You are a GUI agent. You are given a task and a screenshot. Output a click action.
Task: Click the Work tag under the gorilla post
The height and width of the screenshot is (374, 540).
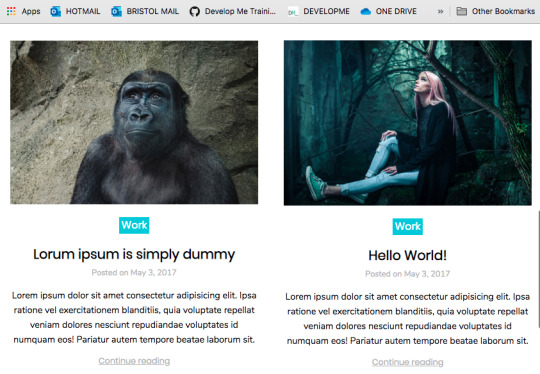(134, 225)
